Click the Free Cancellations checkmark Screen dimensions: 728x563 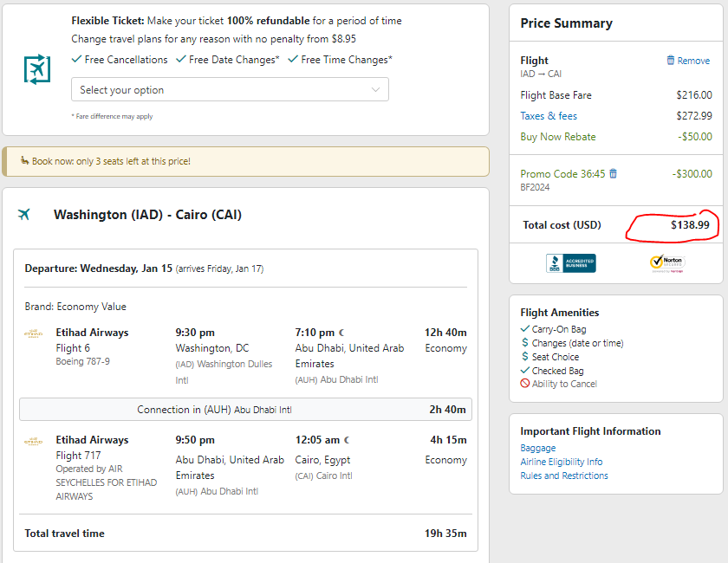point(77,59)
